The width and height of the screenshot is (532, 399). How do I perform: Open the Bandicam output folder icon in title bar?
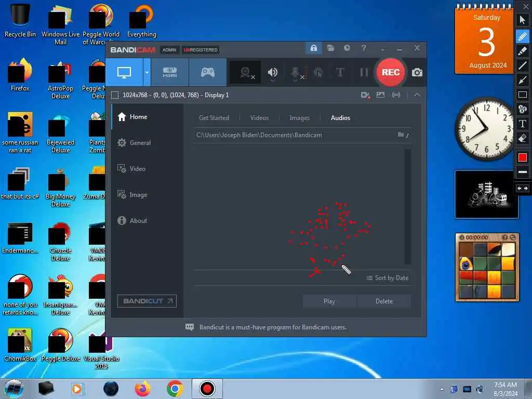(x=330, y=48)
